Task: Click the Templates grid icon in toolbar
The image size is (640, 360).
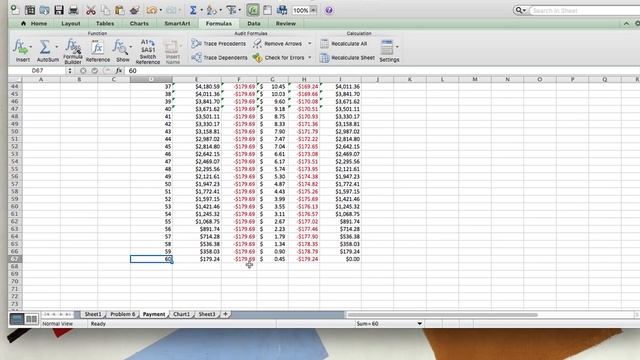Action: pyautogui.click(x=30, y=10)
